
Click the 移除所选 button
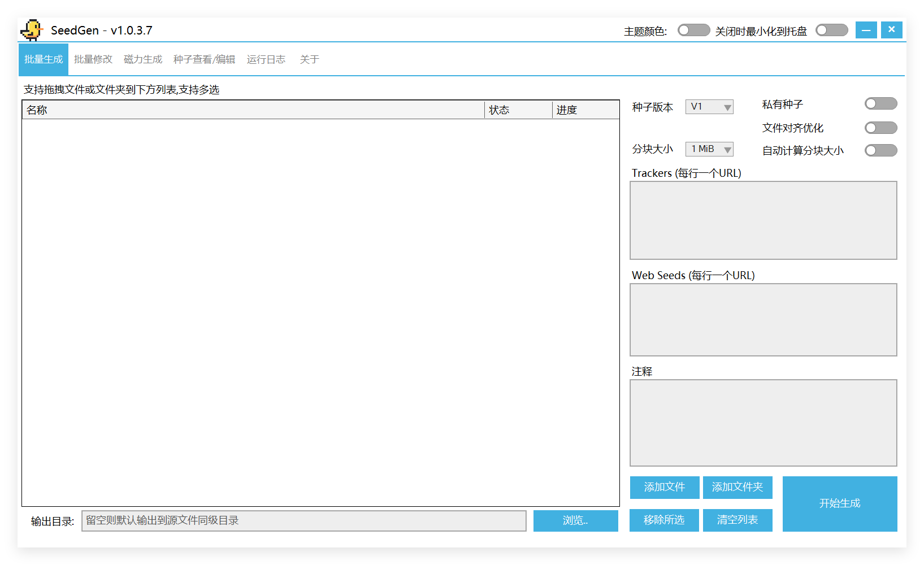coord(664,520)
